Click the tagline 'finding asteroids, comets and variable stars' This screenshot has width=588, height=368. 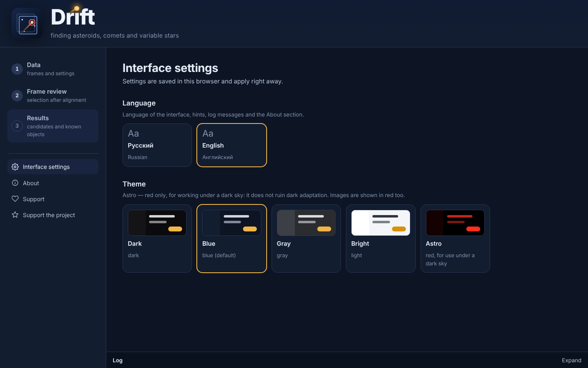pyautogui.click(x=115, y=36)
